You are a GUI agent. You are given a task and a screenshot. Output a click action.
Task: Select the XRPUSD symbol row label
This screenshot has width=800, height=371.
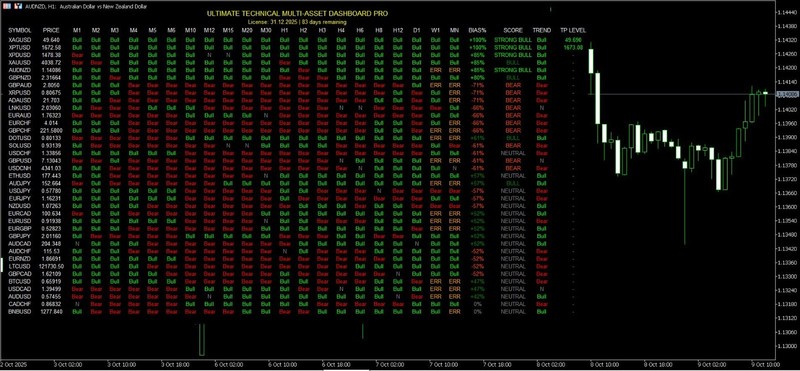pyautogui.click(x=19, y=93)
